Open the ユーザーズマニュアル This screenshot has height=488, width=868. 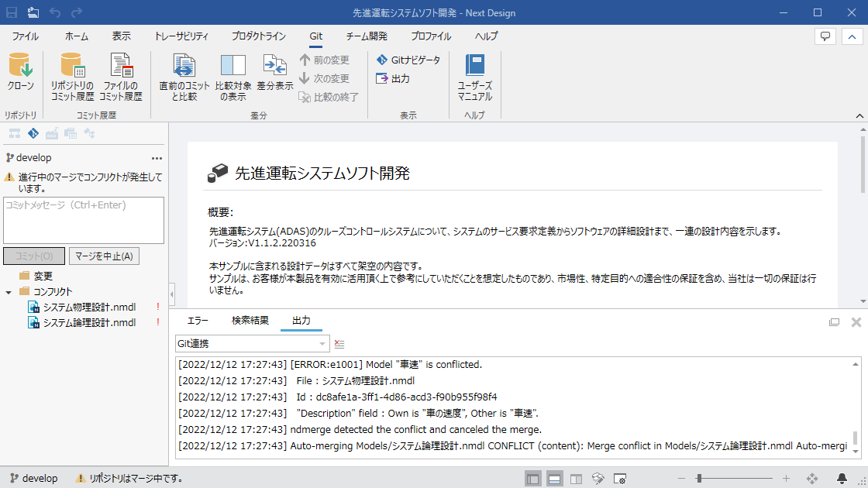tap(475, 77)
